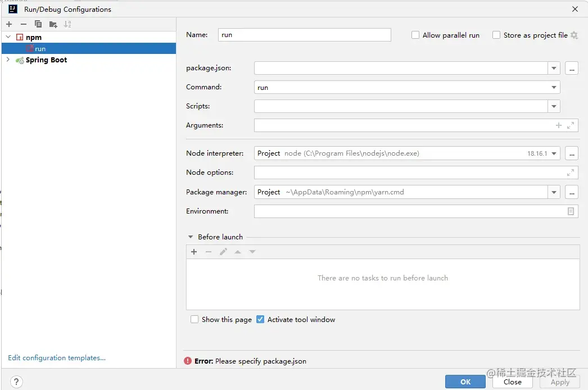Open Package manager dropdown
This screenshot has height=390, width=588.
(554, 192)
